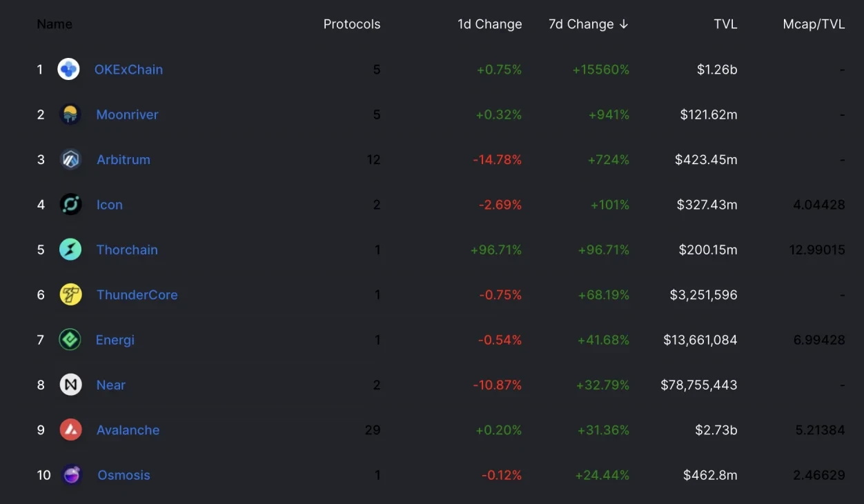
Task: Click the yellow ThunderCore logo
Action: click(70, 295)
